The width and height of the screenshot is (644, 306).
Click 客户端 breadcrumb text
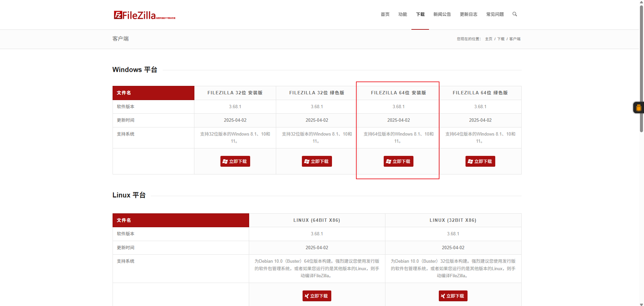(x=515, y=39)
